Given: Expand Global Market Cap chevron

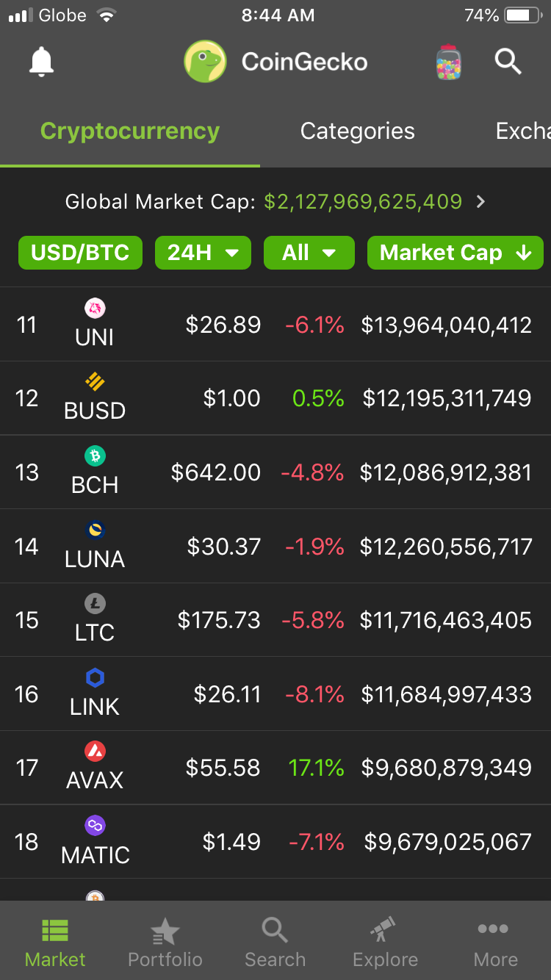Looking at the screenshot, I should [481, 201].
